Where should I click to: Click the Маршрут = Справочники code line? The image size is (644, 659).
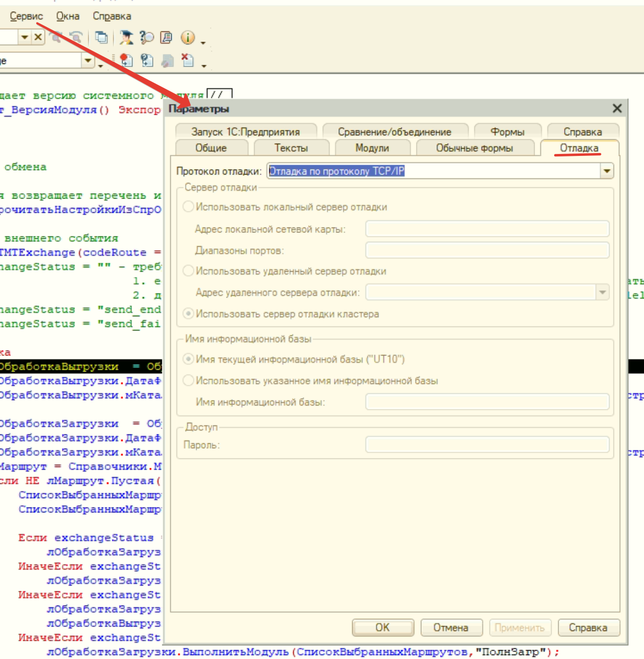[x=80, y=466]
